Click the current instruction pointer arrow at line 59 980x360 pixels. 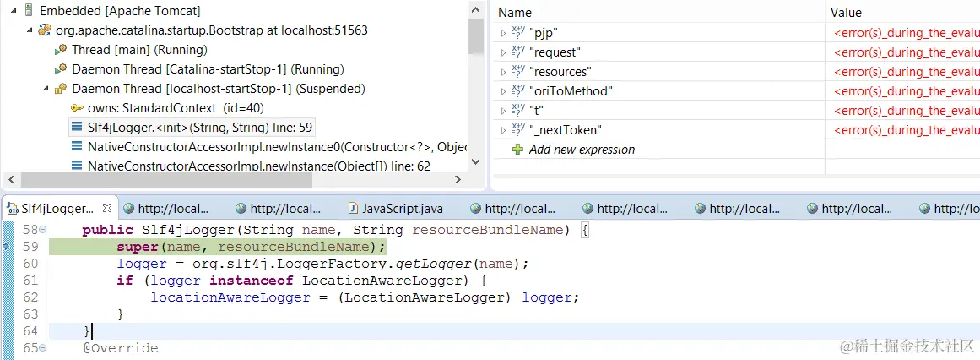click(x=6, y=247)
